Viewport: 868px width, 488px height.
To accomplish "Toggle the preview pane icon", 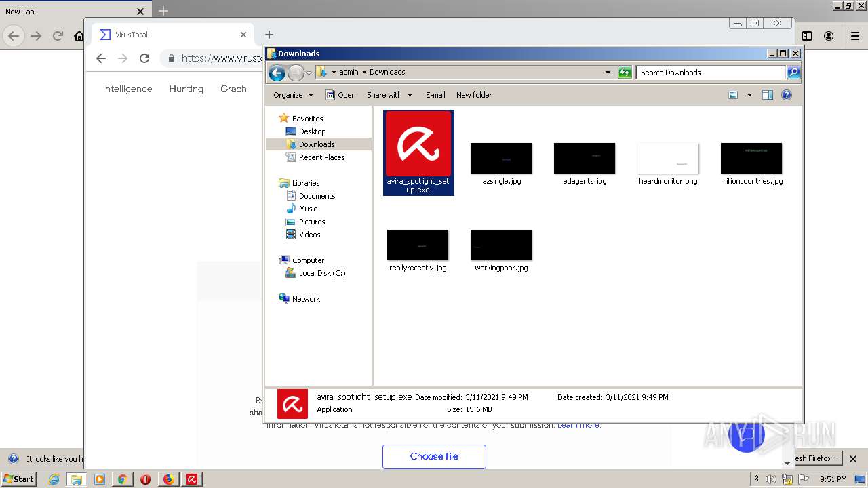I will [x=768, y=95].
